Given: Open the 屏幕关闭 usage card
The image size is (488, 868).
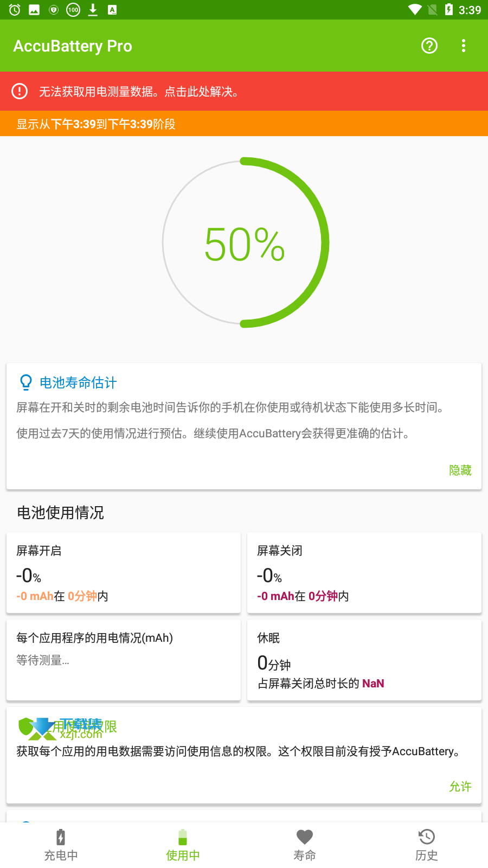Looking at the screenshot, I should tap(364, 573).
